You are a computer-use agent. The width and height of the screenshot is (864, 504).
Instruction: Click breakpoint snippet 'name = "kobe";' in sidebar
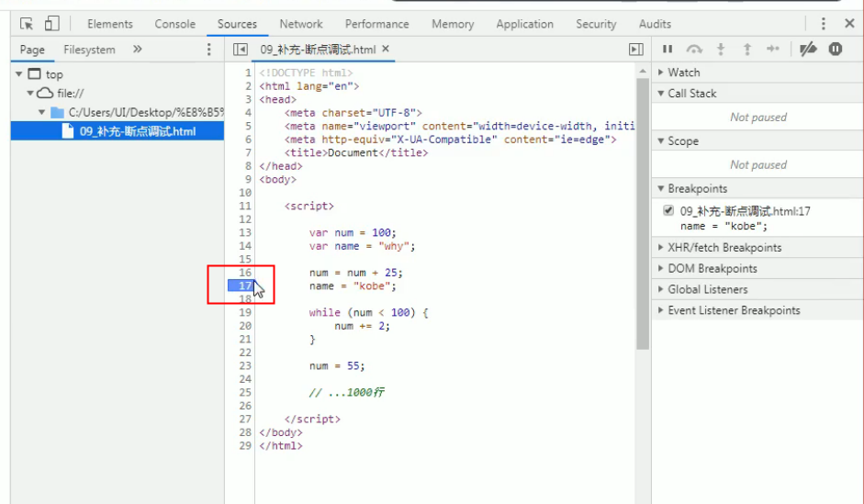(x=724, y=226)
